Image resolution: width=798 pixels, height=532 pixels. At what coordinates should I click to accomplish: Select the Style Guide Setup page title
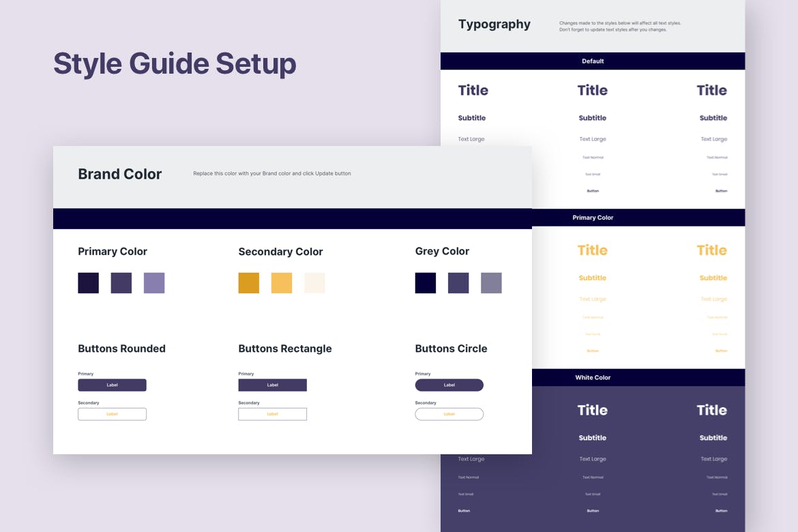175,64
